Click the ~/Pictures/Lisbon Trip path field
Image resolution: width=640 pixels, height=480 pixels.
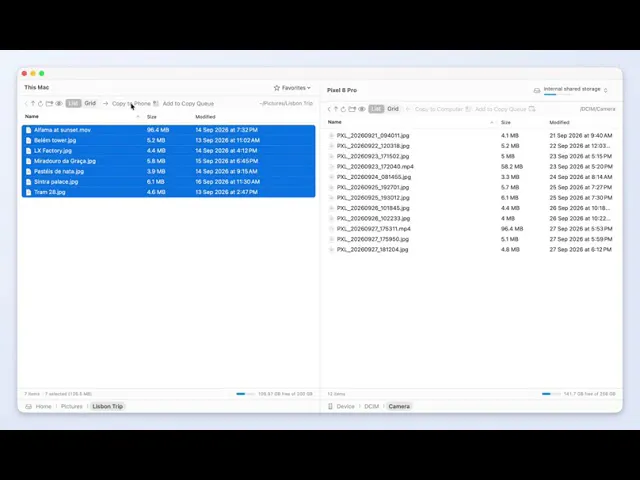click(286, 104)
